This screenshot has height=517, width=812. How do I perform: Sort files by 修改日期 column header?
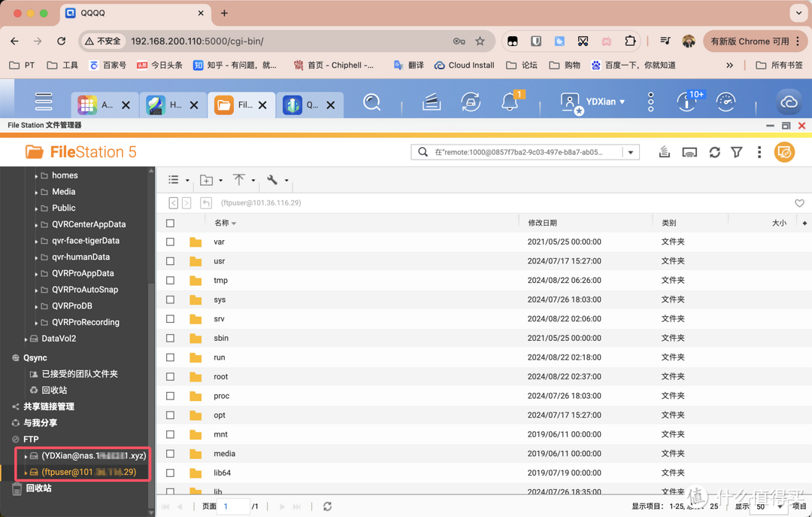coord(542,224)
